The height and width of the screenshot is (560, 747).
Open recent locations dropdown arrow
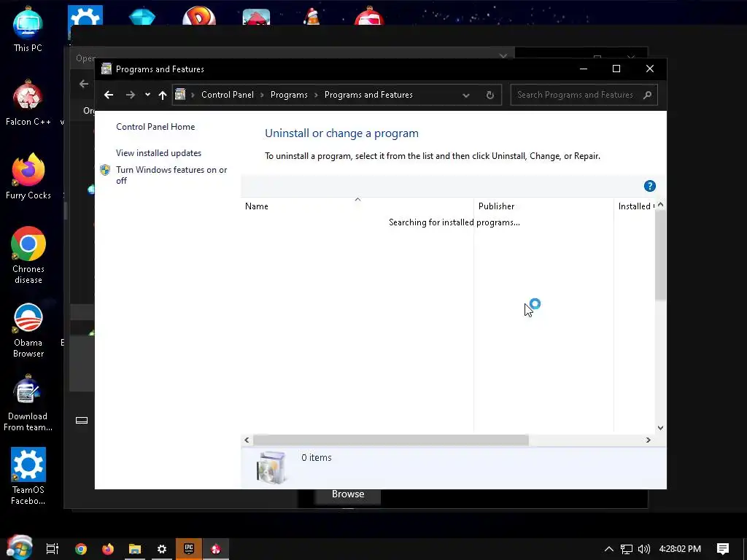pyautogui.click(x=147, y=94)
